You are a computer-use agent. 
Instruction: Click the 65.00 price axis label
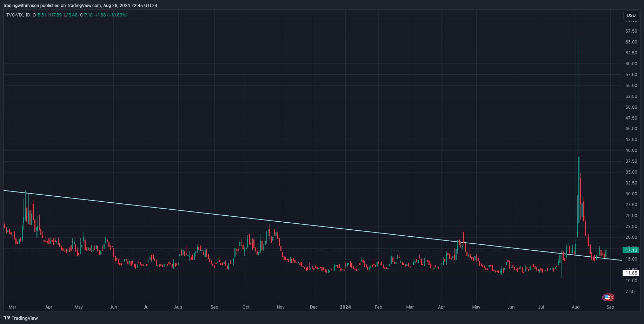[631, 42]
